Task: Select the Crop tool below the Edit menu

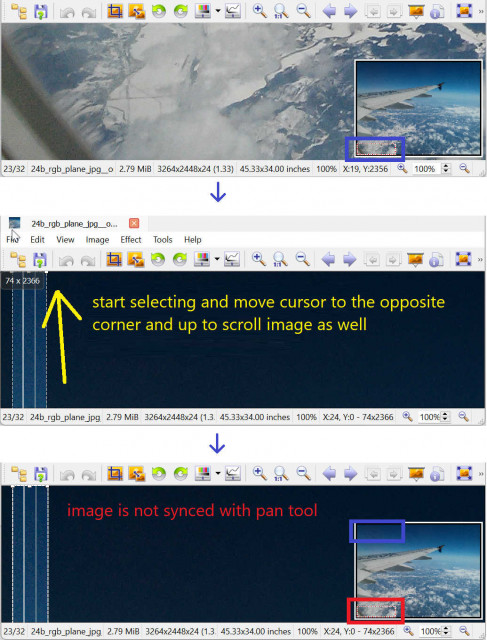Action: (x=114, y=259)
